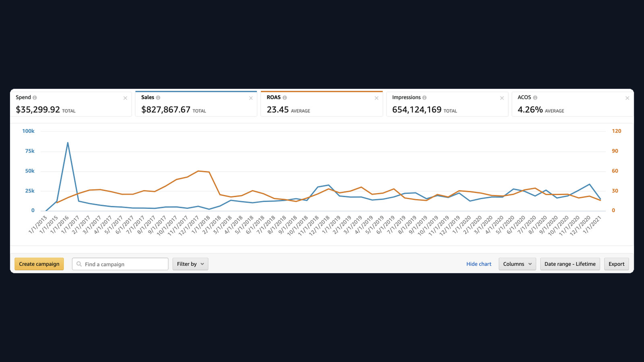644x362 pixels.
Task: Click the Create campaign button
Action: pyautogui.click(x=39, y=264)
